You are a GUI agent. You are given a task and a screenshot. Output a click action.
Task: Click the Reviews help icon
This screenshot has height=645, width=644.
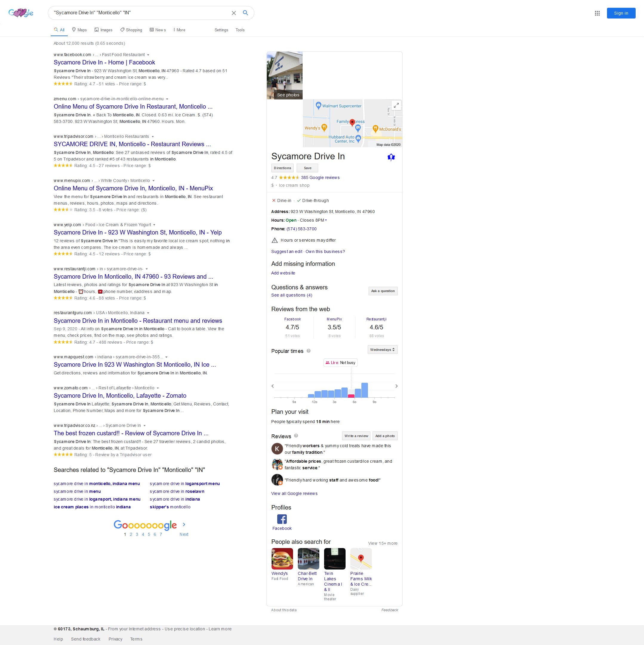pyautogui.click(x=296, y=436)
